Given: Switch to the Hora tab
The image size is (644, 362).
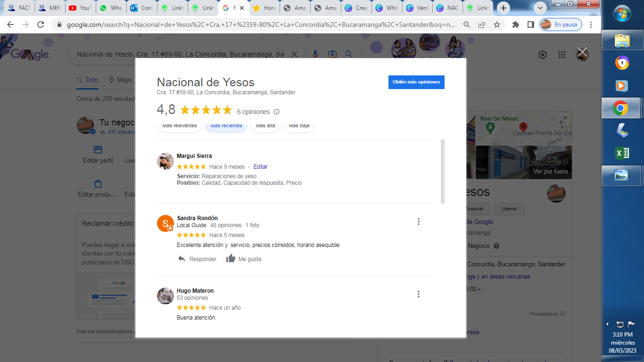Looking at the screenshot, I should [x=264, y=8].
